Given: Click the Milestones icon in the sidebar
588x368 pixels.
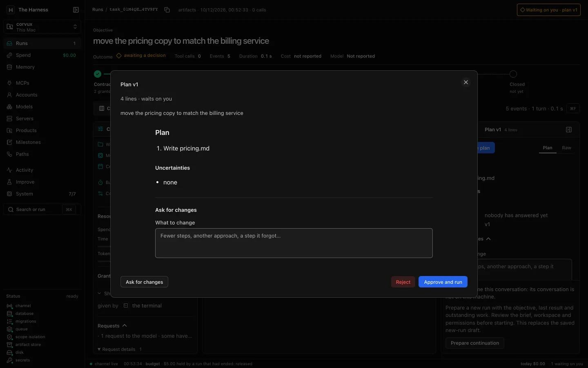Looking at the screenshot, I should point(9,142).
